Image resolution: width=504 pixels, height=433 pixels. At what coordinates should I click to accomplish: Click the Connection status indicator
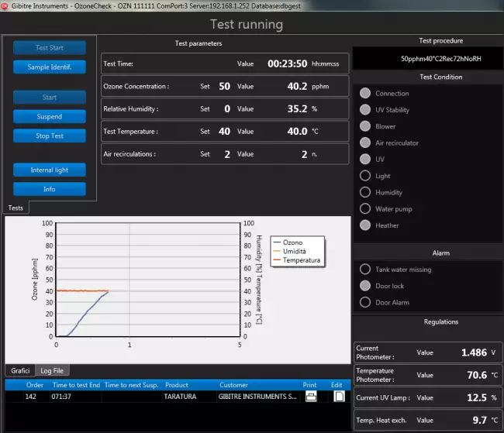pos(365,93)
